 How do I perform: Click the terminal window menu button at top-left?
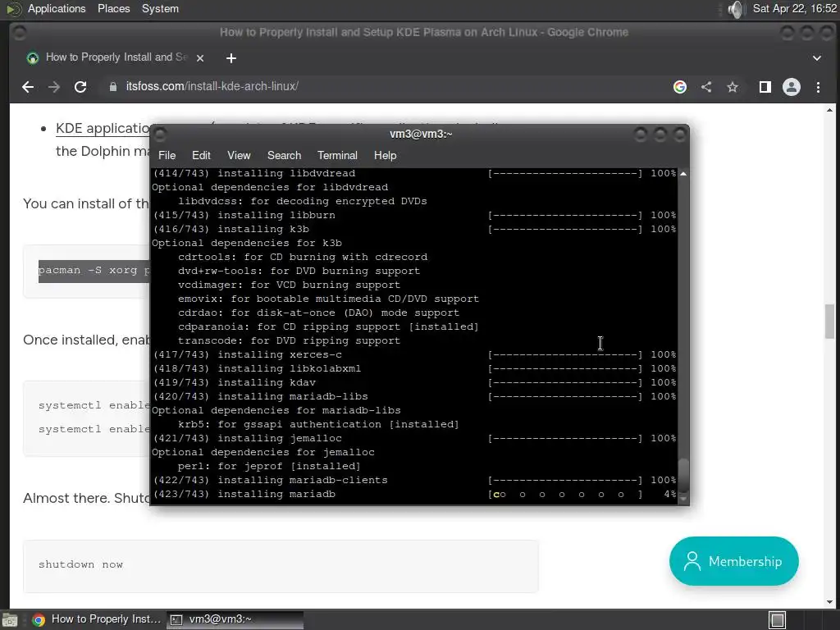pos(160,134)
